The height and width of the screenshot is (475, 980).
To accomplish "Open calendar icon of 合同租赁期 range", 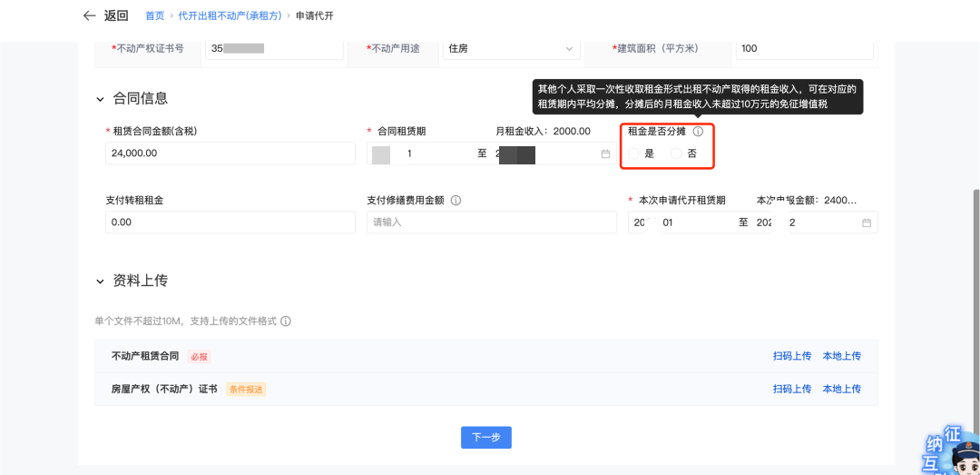I will coord(605,154).
